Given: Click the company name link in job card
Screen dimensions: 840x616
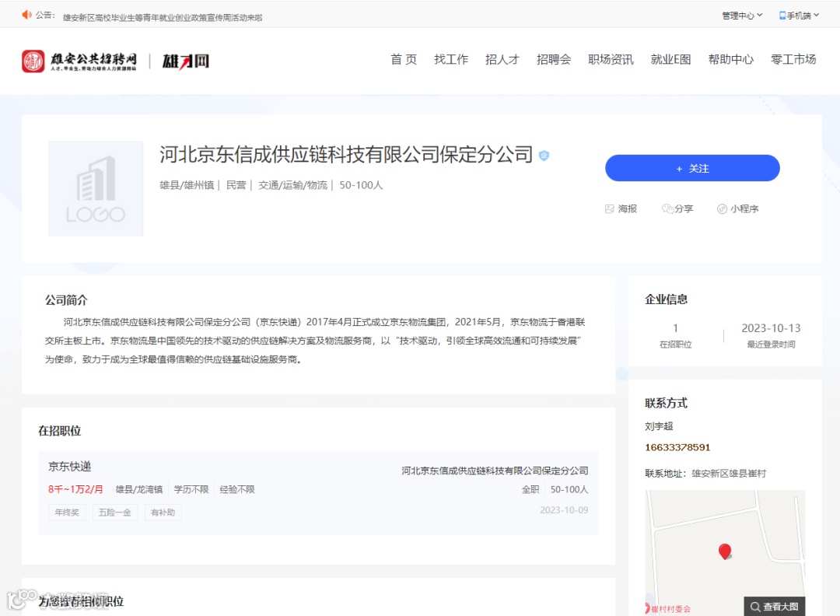Looking at the screenshot, I should [495, 471].
